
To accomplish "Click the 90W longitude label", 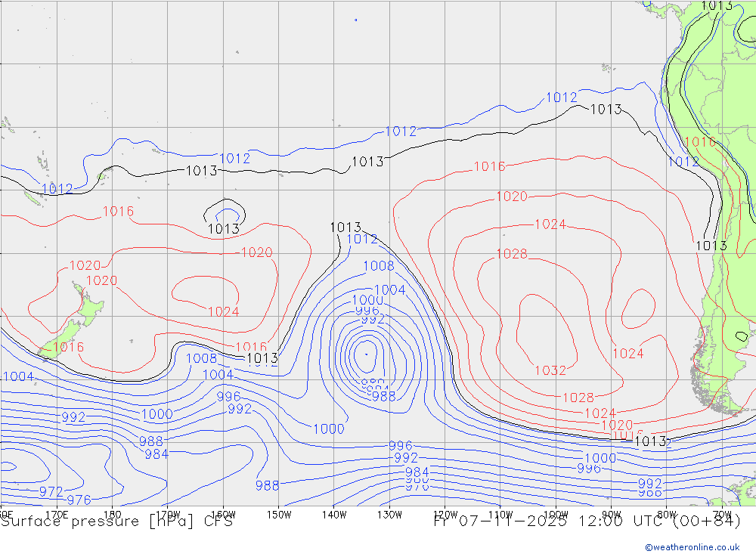I will [612, 515].
